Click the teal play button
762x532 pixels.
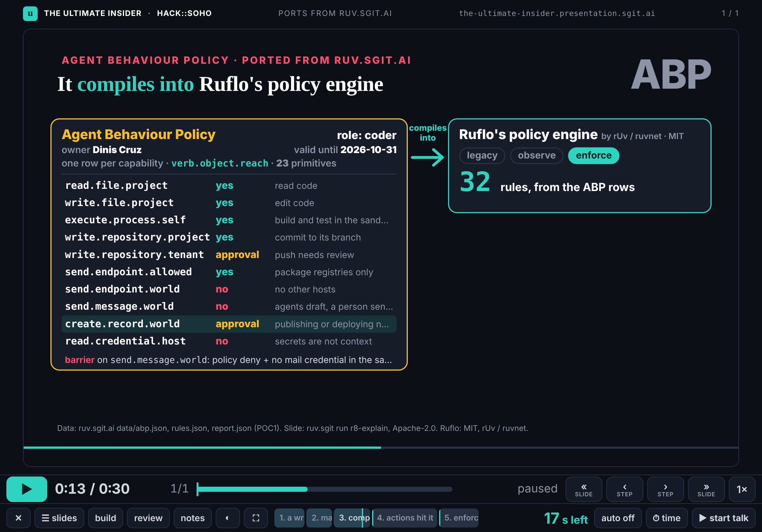pos(26,489)
